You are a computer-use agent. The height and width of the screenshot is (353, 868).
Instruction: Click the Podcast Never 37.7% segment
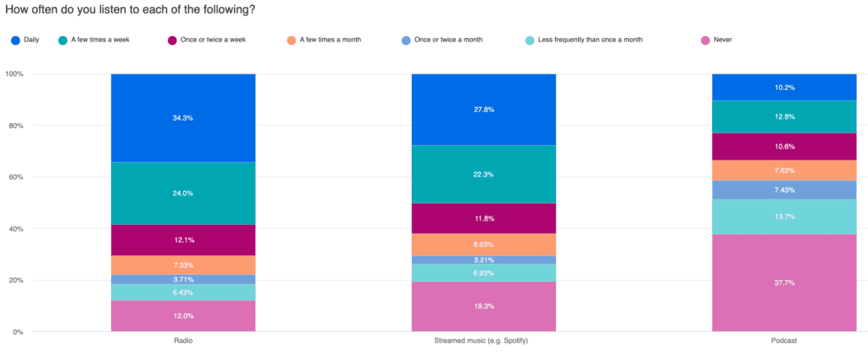(784, 283)
